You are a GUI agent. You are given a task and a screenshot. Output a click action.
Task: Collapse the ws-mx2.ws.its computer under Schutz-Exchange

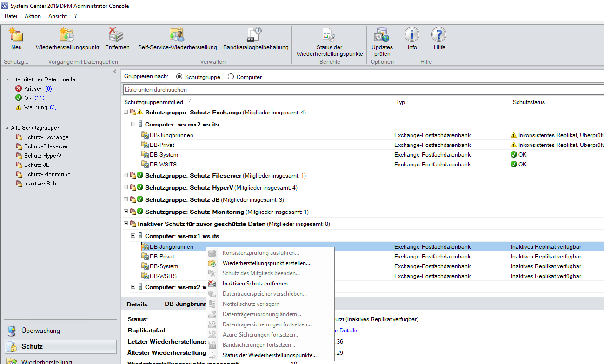133,124
